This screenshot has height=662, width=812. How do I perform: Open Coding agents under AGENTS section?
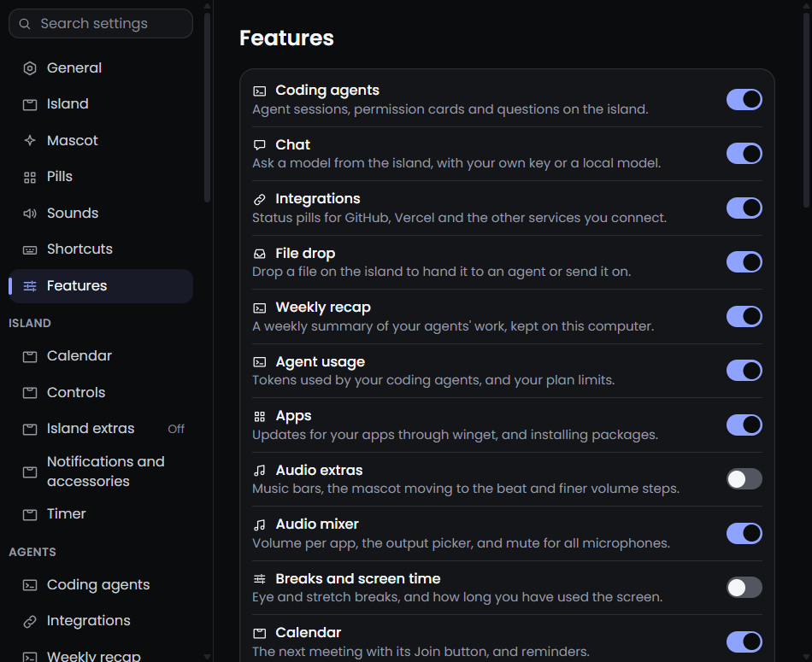click(x=101, y=585)
